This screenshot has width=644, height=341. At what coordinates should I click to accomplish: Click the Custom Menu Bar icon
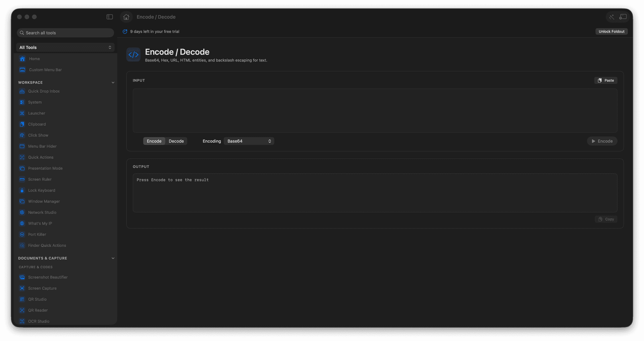(x=22, y=70)
